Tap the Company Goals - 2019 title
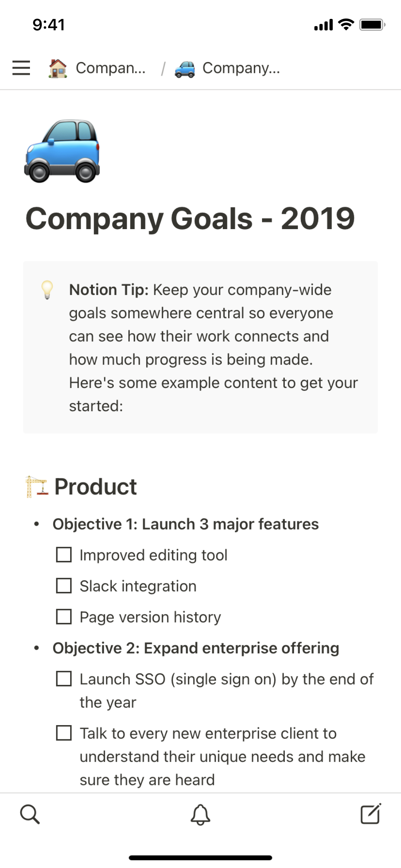This screenshot has height=868, width=401. 190,218
